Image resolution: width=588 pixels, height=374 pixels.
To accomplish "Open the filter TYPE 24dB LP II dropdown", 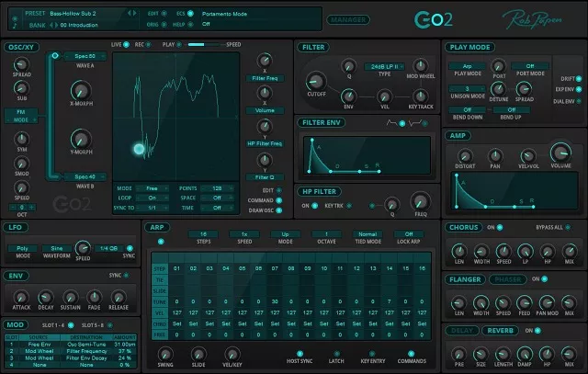I will pyautogui.click(x=384, y=66).
